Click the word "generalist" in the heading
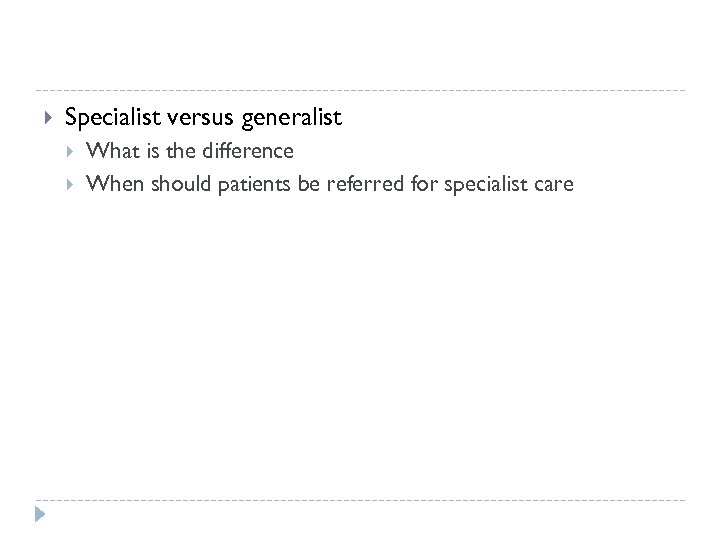 click(x=290, y=119)
